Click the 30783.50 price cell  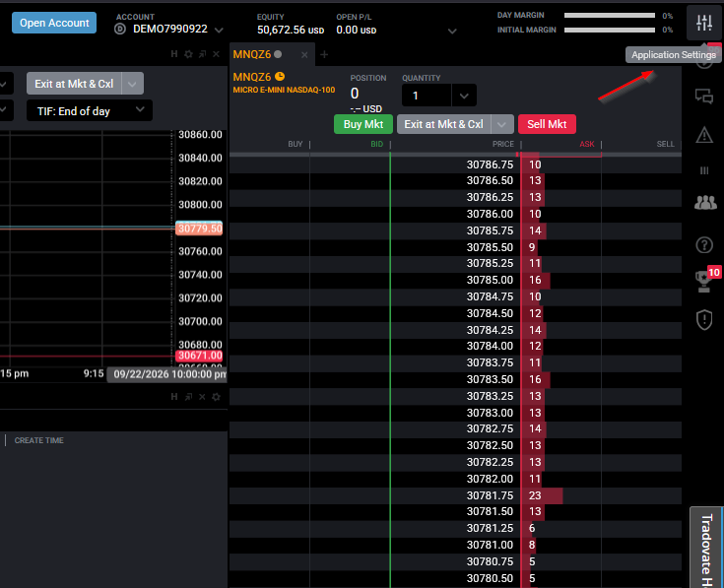pos(490,379)
